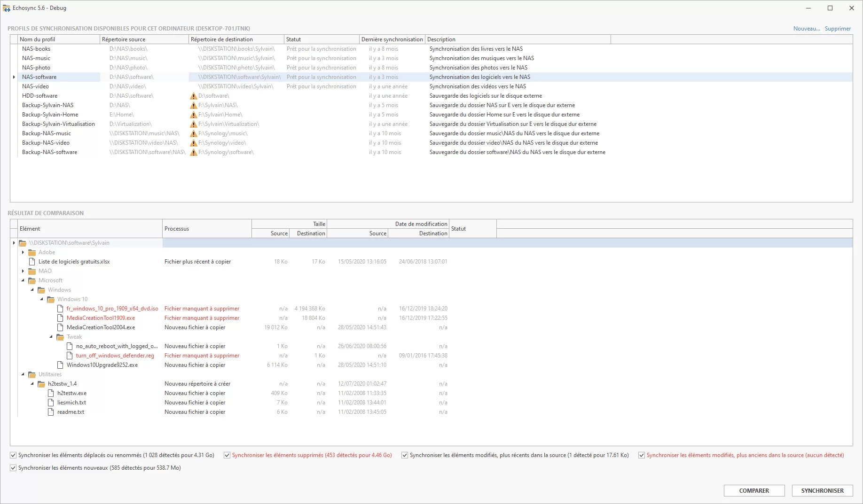
Task: Collapse the h2testw_1.4 directory node
Action: [x=32, y=384]
